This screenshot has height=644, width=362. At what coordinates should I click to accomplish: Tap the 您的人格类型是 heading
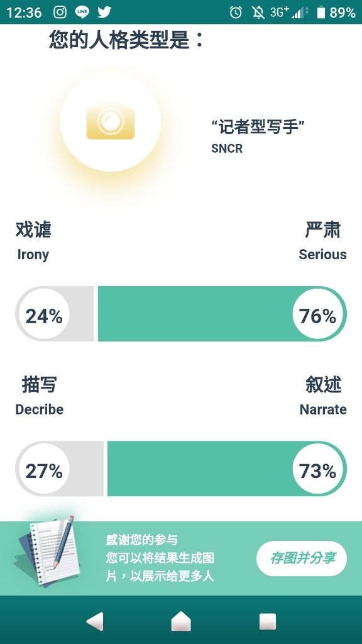[x=126, y=40]
